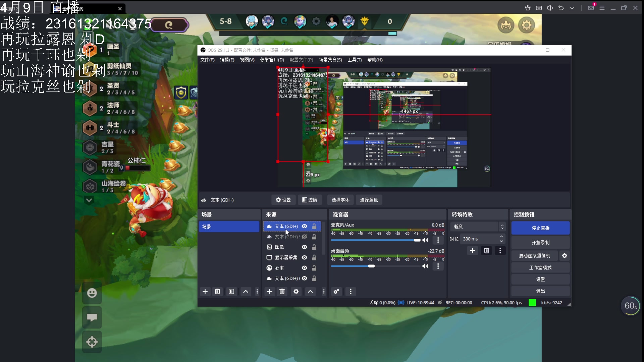The image size is (644, 362).
Task: Click 选择字体 to choose font
Action: (340, 200)
